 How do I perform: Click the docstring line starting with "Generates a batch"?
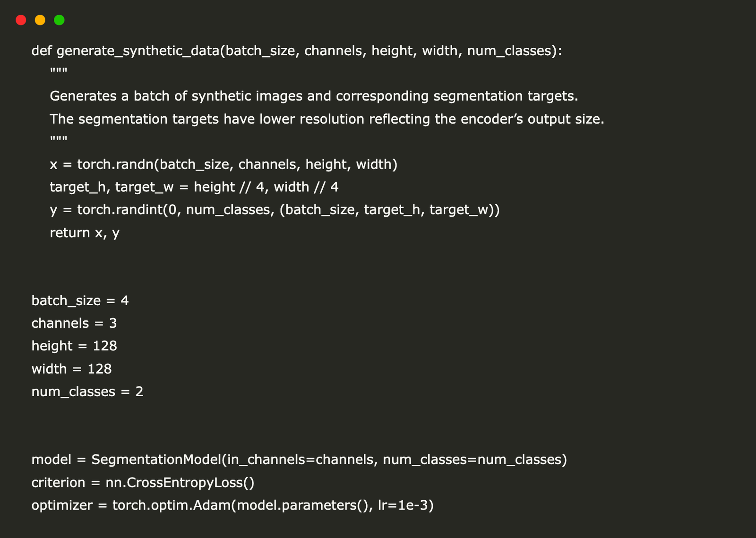(314, 96)
